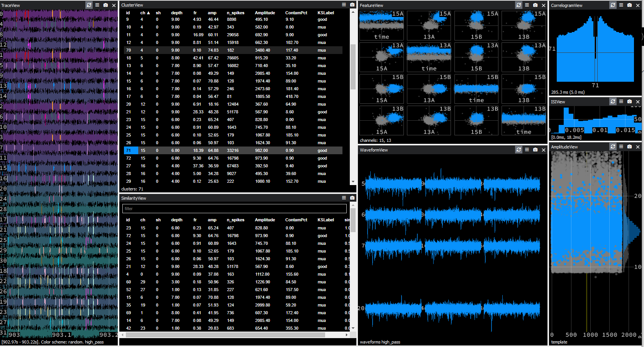644x347 pixels.
Task: Refresh the FeatureView panel
Action: click(x=519, y=5)
